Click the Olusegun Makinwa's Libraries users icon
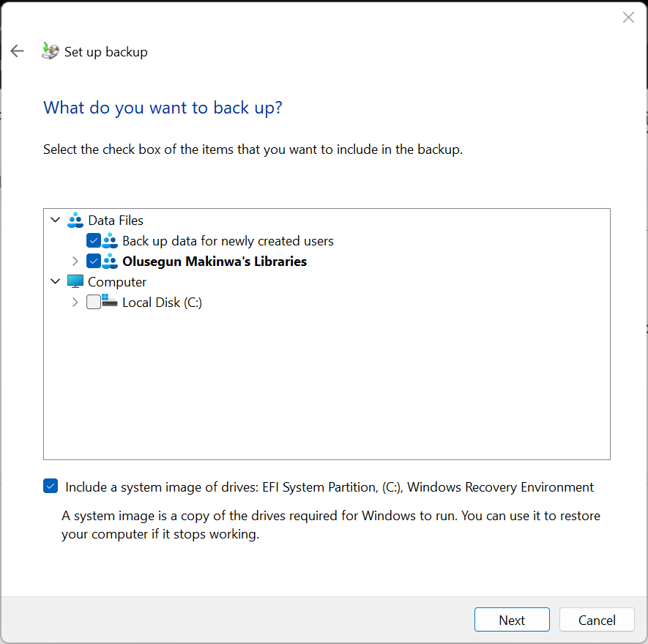Viewport: 648px width, 644px height. (110, 261)
